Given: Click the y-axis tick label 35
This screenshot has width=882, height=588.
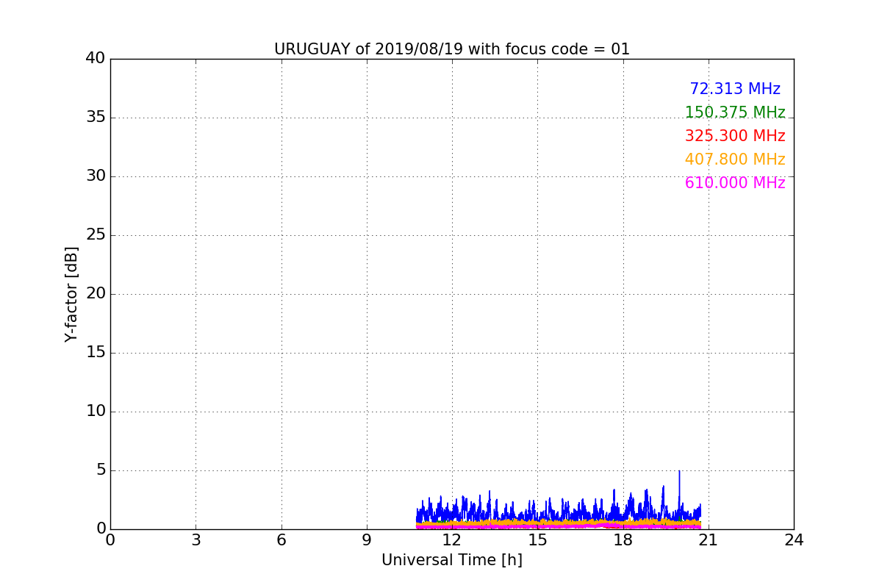Looking at the screenshot, I should pyautogui.click(x=95, y=117).
